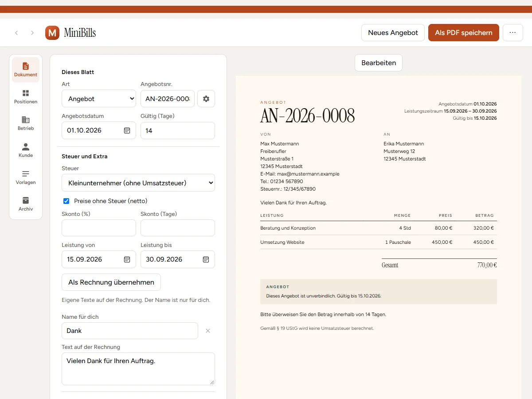
Task: Open the Archiv sidebar section
Action: point(26,204)
